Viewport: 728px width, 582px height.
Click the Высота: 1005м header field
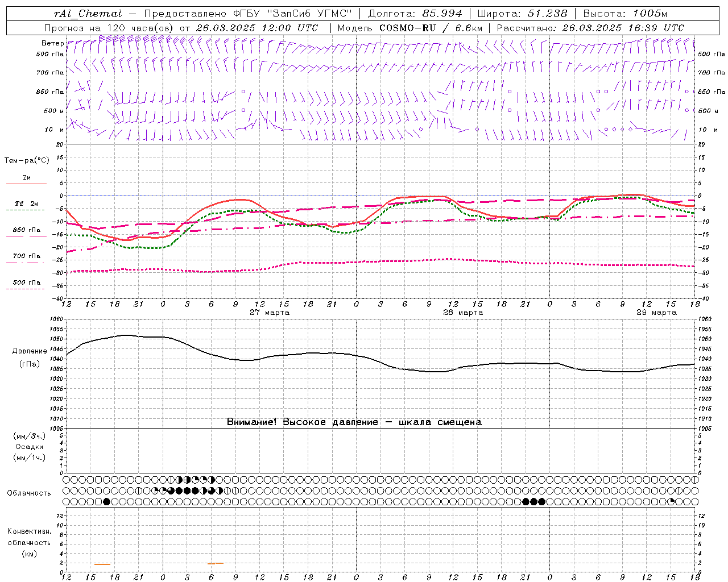pos(625,14)
